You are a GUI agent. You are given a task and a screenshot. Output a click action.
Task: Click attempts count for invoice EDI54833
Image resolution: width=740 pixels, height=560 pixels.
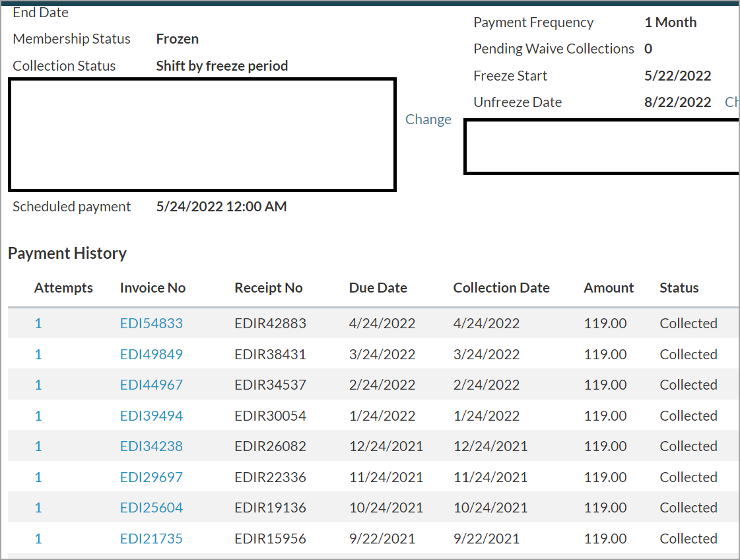[38, 324]
